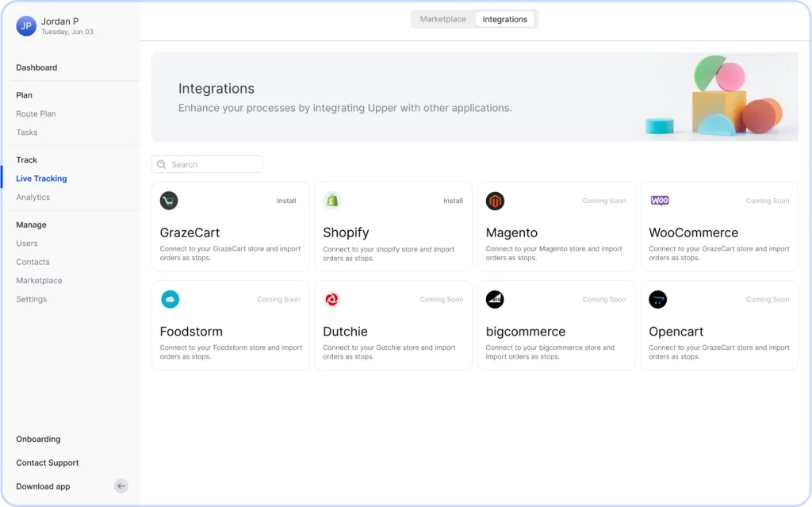Click Coming Soon on Opencart card
Viewport: 812px width, 507px height.
coord(768,299)
